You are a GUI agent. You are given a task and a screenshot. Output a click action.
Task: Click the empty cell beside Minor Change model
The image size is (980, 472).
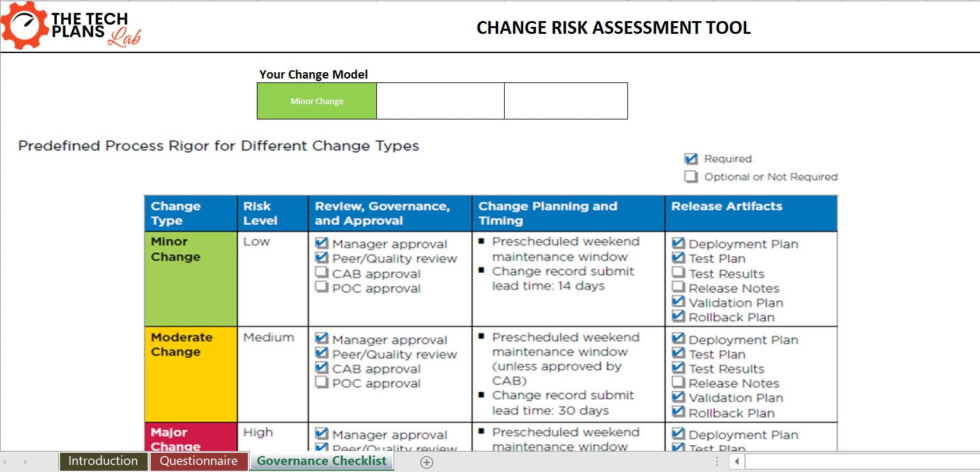441,101
